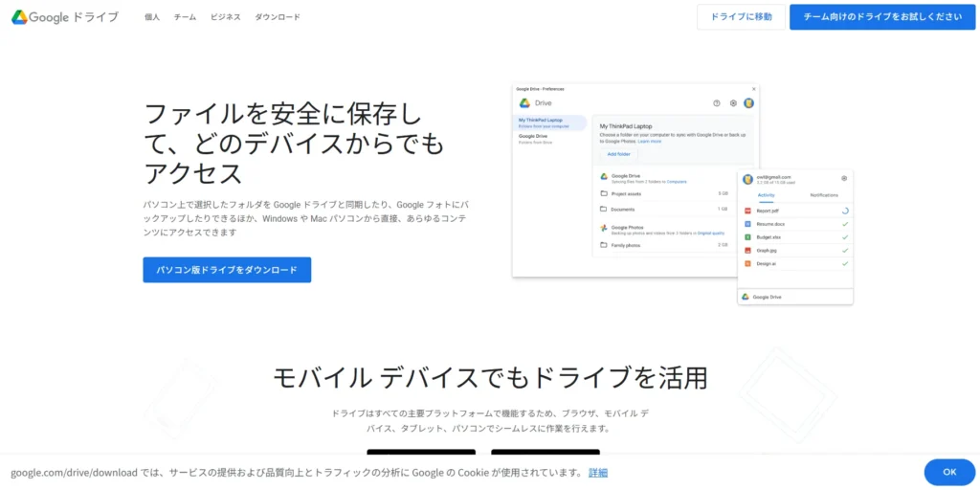The width and height of the screenshot is (980, 490).
Task: Click the help question-mark icon in Drive preferences
Action: click(717, 103)
